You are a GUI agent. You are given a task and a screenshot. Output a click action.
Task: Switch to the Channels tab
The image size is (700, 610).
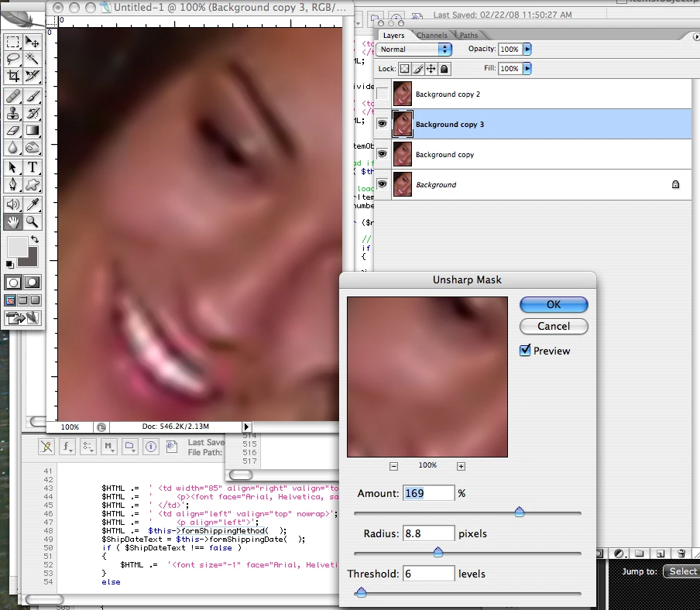tap(432, 36)
